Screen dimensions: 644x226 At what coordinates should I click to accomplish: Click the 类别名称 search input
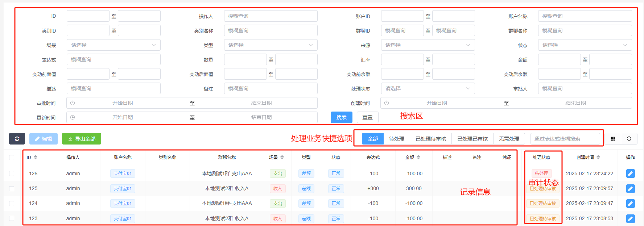point(271,30)
